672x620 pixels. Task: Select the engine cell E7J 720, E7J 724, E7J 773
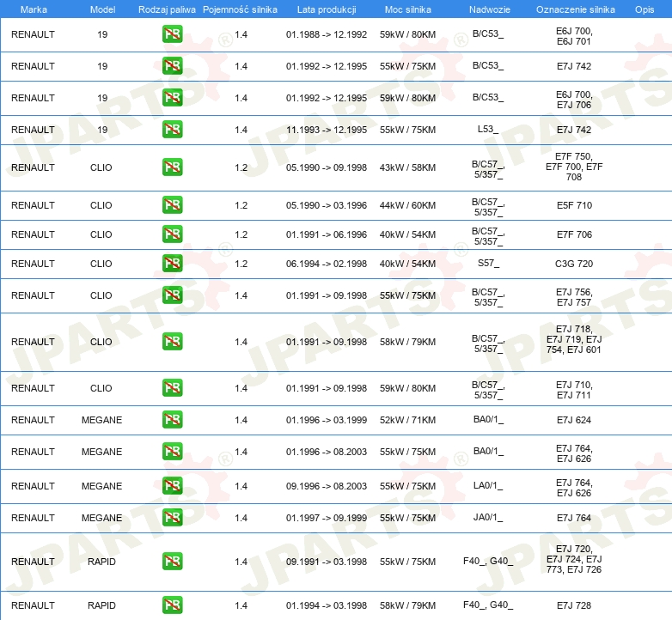point(574,559)
